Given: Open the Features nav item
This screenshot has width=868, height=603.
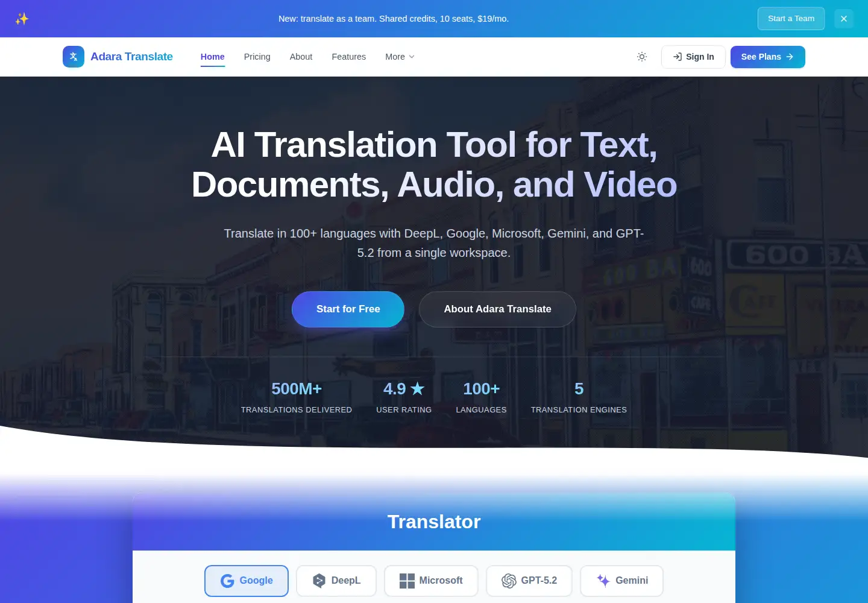Looking at the screenshot, I should coord(349,57).
